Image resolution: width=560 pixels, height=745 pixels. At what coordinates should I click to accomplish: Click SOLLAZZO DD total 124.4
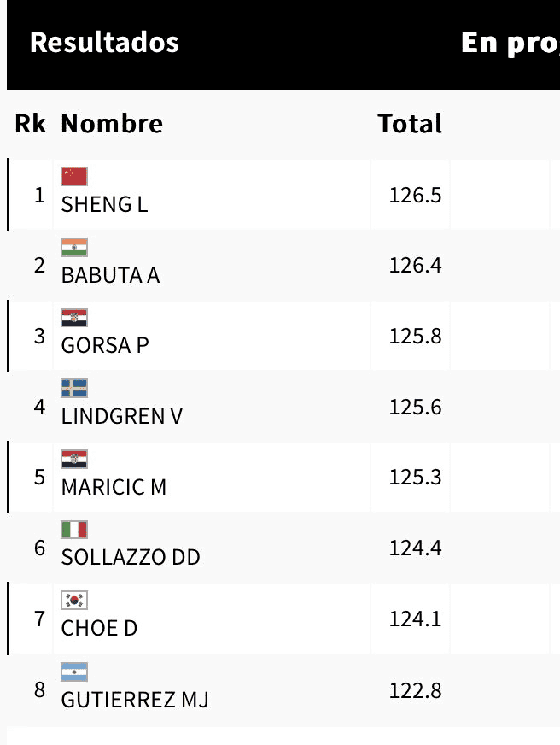[x=415, y=548]
